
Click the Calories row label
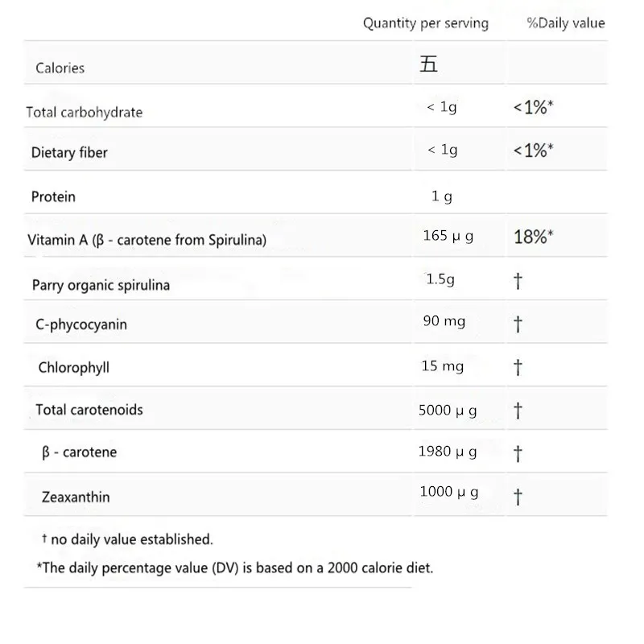[60, 68]
